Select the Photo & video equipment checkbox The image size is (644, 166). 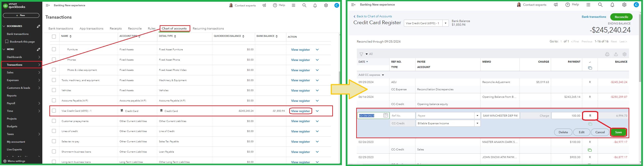tap(54, 70)
